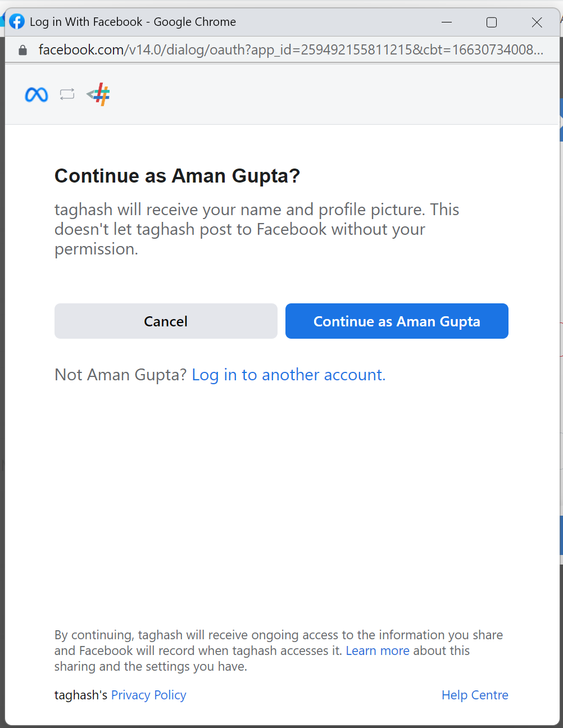The width and height of the screenshot is (563, 728).
Task: Open the Learn more link
Action: pyautogui.click(x=378, y=650)
